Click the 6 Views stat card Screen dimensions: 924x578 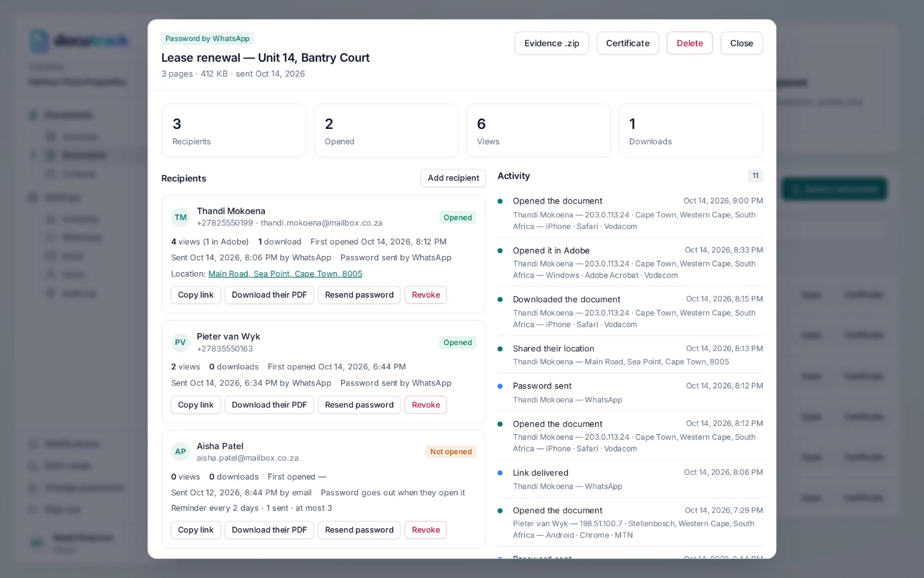pyautogui.click(x=538, y=131)
